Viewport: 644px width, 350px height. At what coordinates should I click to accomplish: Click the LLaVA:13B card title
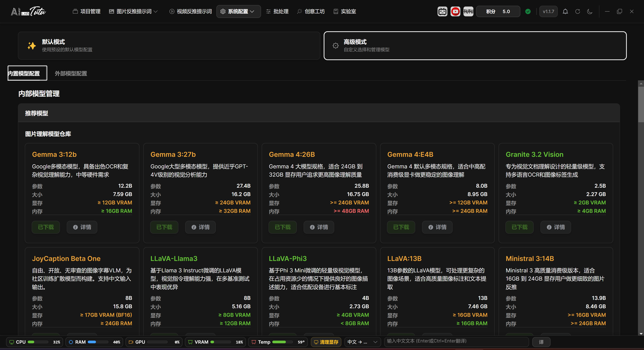[x=404, y=258]
